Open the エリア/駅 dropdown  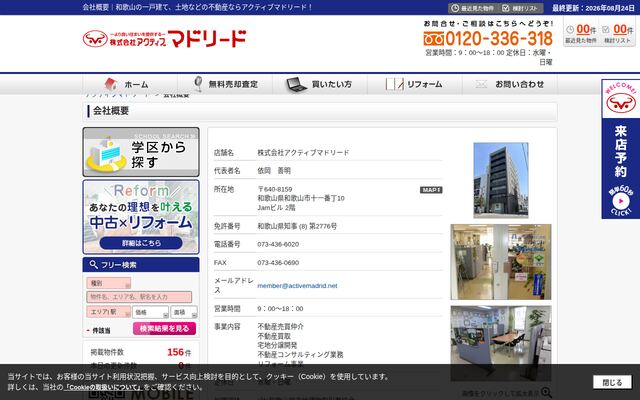click(x=109, y=312)
